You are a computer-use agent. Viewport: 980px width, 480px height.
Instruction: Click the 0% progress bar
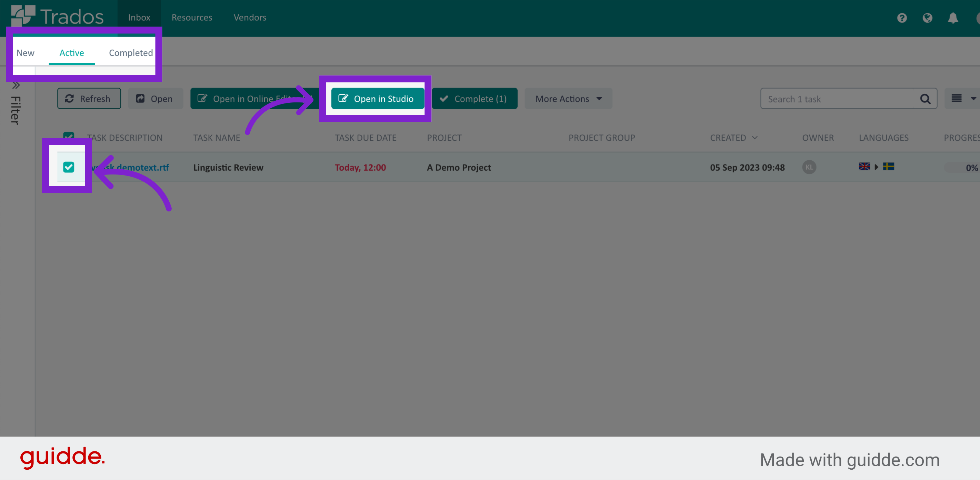point(962,168)
